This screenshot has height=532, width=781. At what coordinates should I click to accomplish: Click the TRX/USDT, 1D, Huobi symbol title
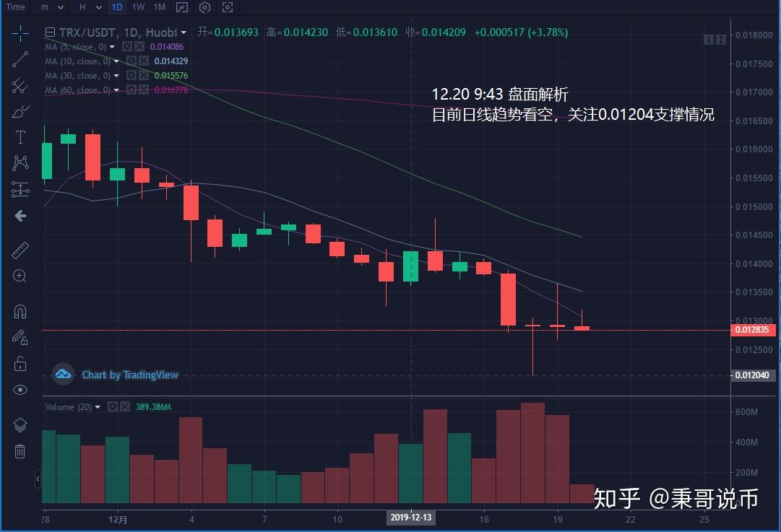coord(118,33)
